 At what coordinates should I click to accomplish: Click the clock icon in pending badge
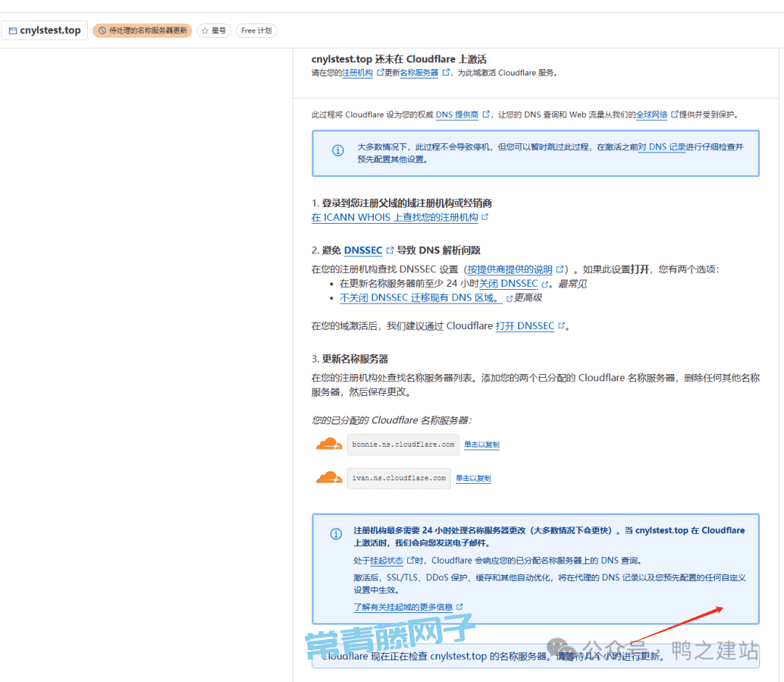point(102,31)
